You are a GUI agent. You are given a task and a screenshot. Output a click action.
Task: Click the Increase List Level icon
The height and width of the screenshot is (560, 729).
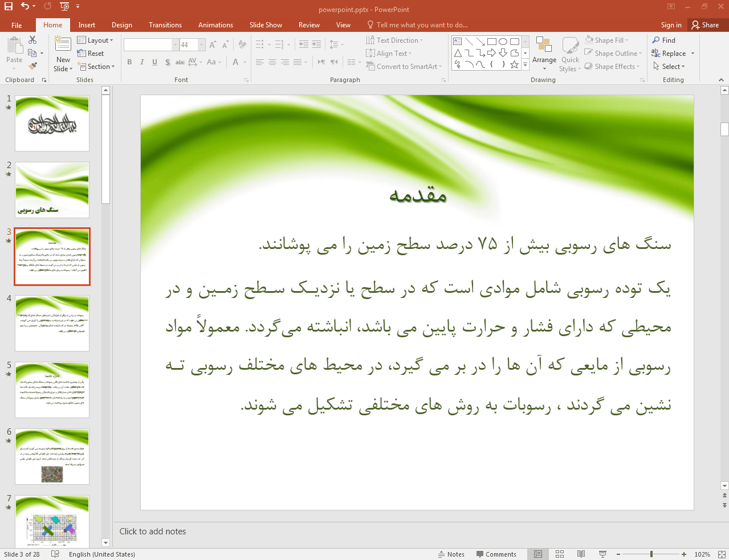316,44
